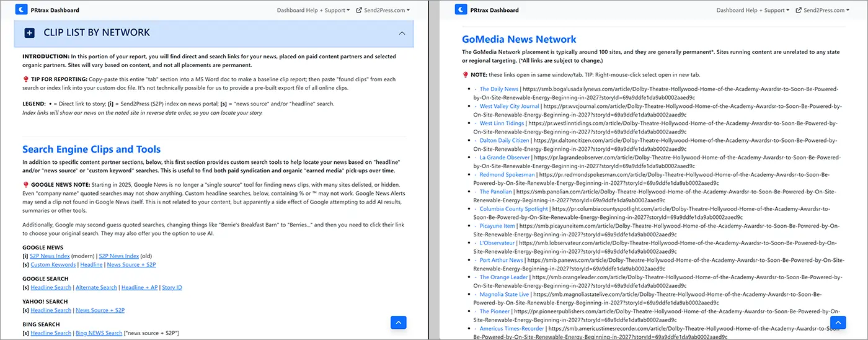Open Yahoo Headline Search link

click(51, 310)
